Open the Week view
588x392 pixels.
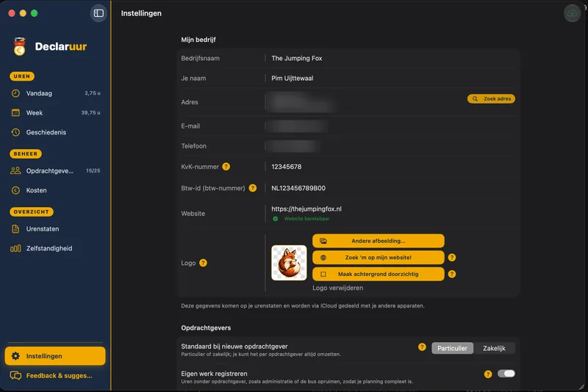55,113
